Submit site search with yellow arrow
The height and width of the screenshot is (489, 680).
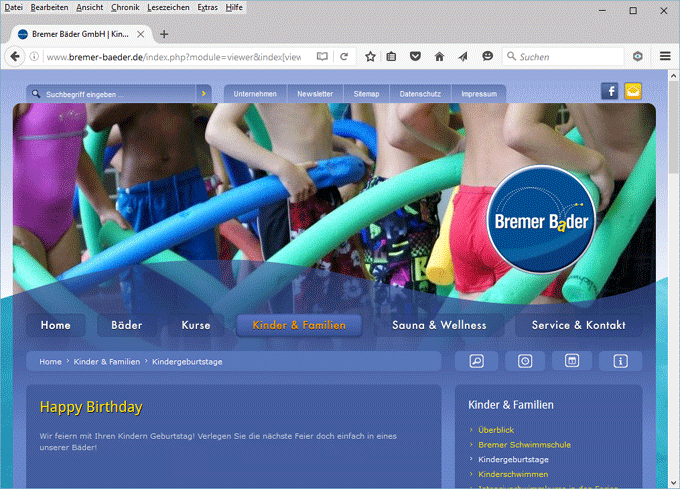coord(203,94)
